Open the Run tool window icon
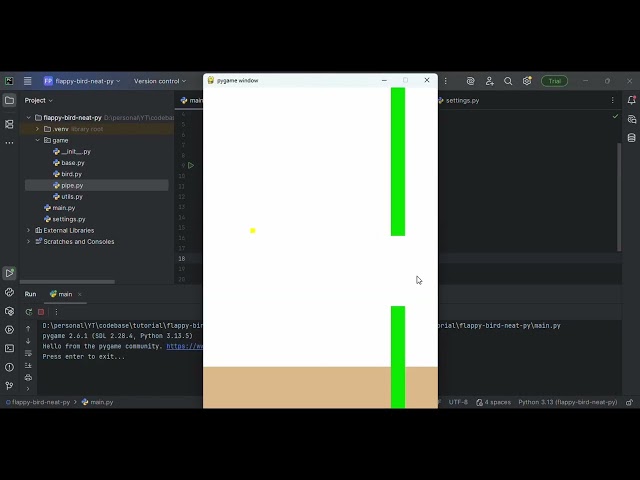This screenshot has height=480, width=640. (x=9, y=273)
